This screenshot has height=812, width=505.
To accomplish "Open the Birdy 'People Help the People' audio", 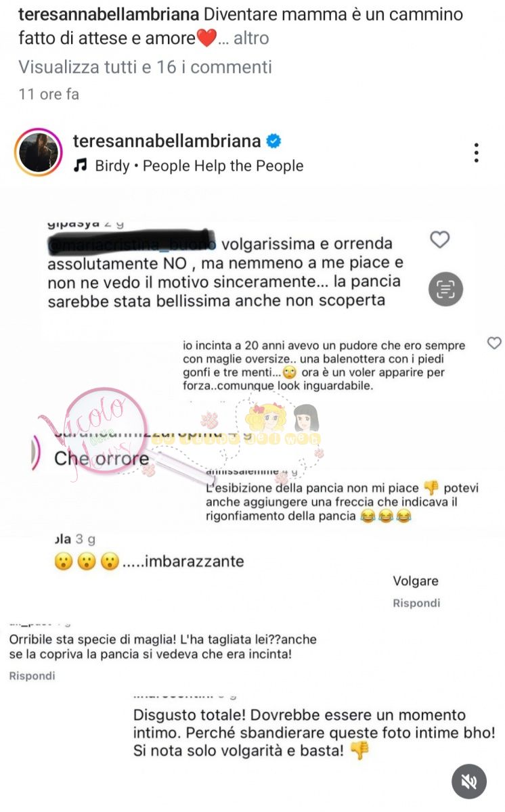I will 199,166.
